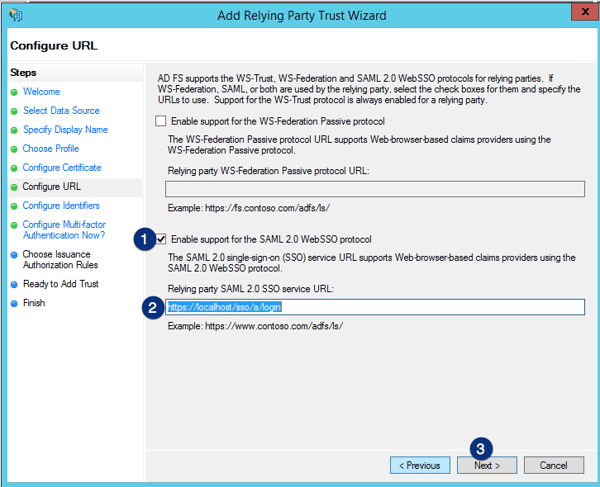The width and height of the screenshot is (600, 487).
Task: Click the 'Example: https://fs.contoso.com/adfs/ls/' text
Action: coord(249,208)
